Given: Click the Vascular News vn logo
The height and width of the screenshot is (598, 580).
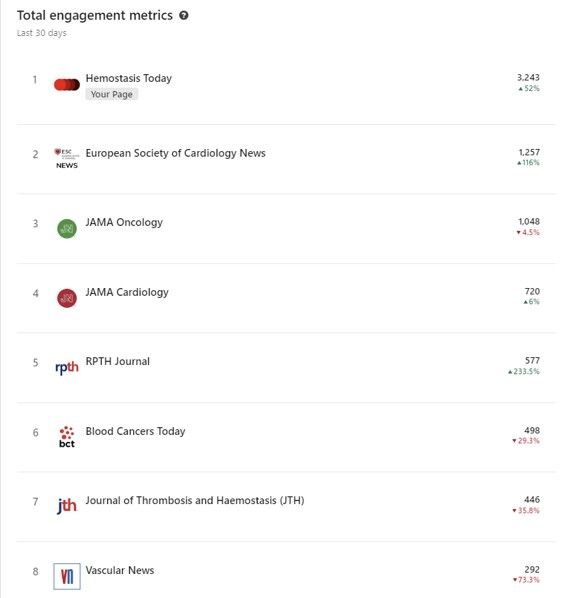Looking at the screenshot, I should pyautogui.click(x=67, y=576).
